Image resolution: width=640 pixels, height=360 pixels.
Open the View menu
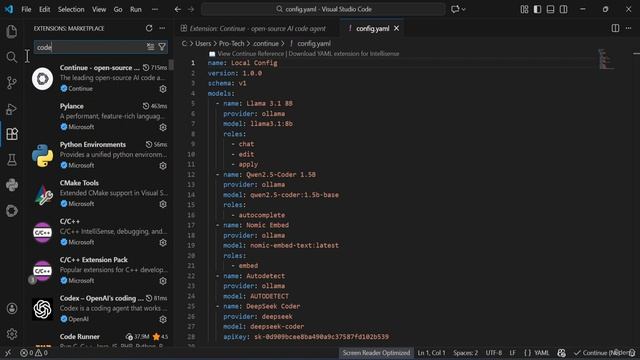pyautogui.click(x=99, y=9)
